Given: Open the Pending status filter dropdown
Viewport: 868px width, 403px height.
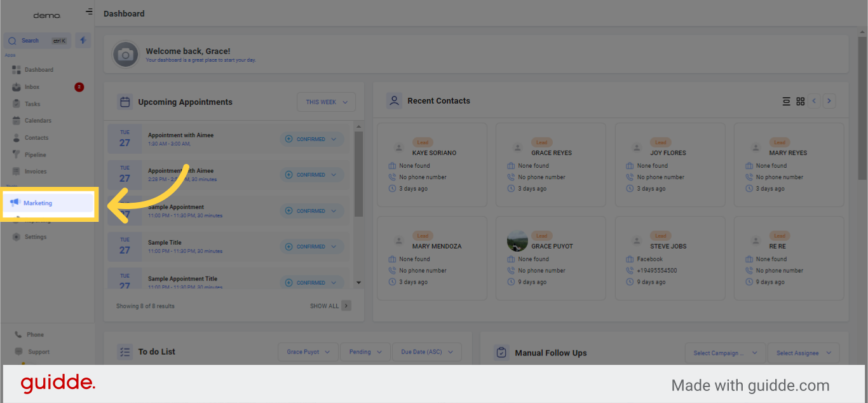Looking at the screenshot, I should tap(365, 352).
